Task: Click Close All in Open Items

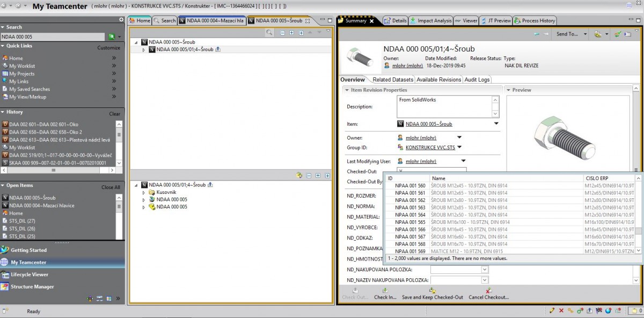Action: point(111,187)
